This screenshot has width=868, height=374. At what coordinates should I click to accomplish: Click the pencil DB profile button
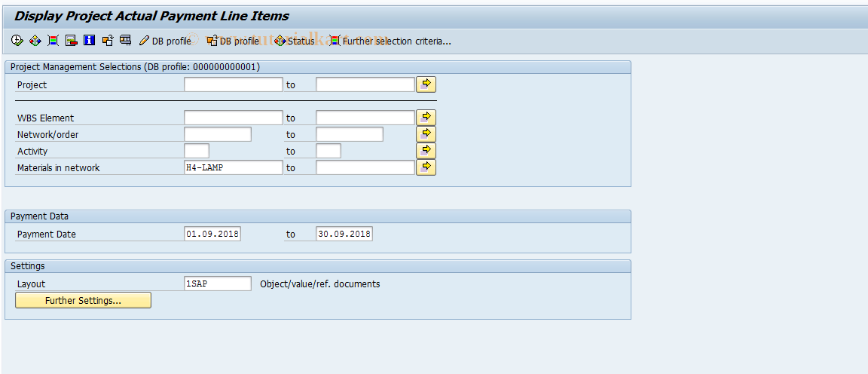[x=165, y=41]
